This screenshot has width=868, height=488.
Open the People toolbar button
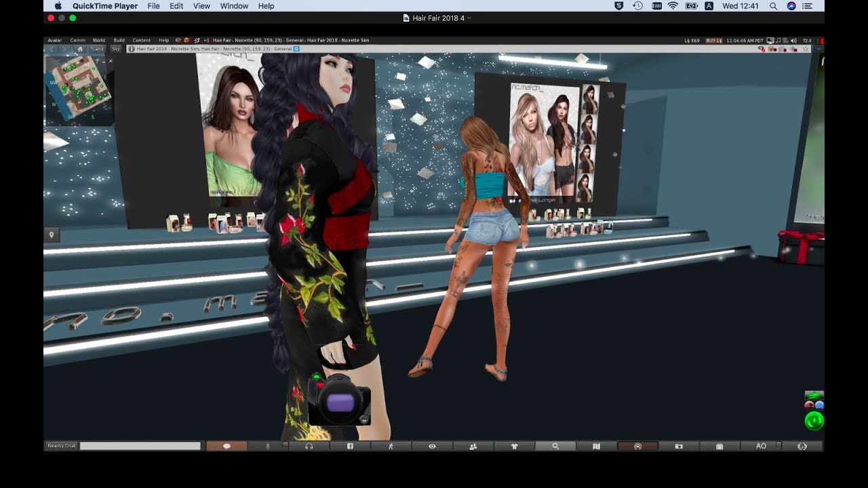473,446
